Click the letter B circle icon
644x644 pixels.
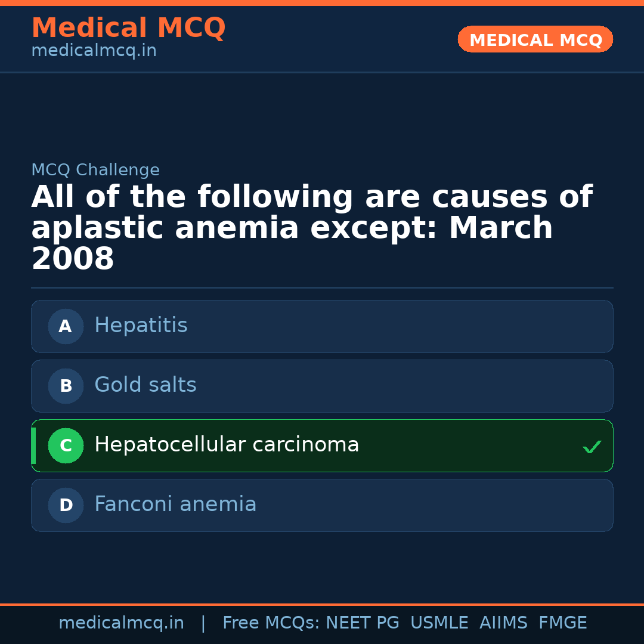click(x=66, y=386)
